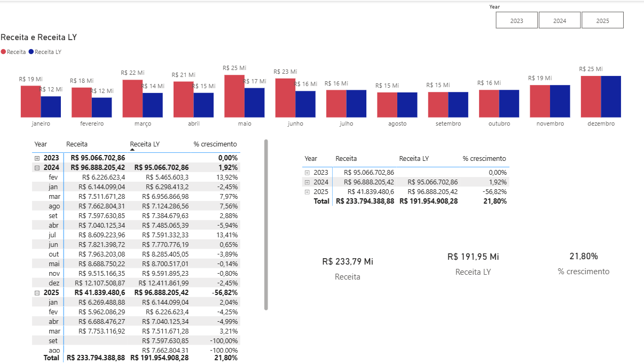Click the 'novembro' axis label in the chart

[550, 123]
